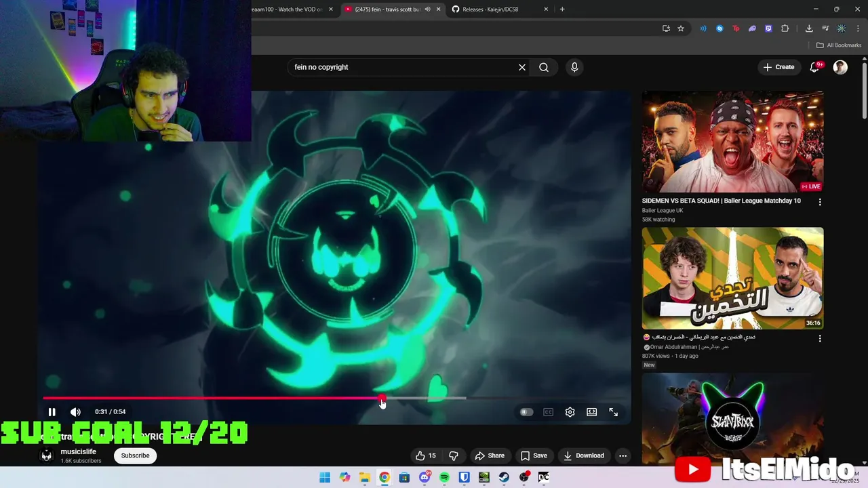This screenshot has height=488, width=868.
Task: Open a new browser tab
Action: point(562,9)
